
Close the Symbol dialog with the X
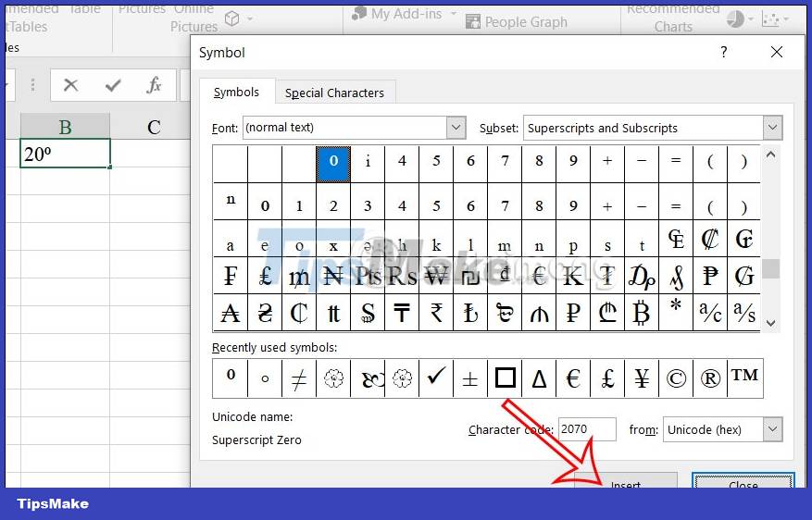776,52
